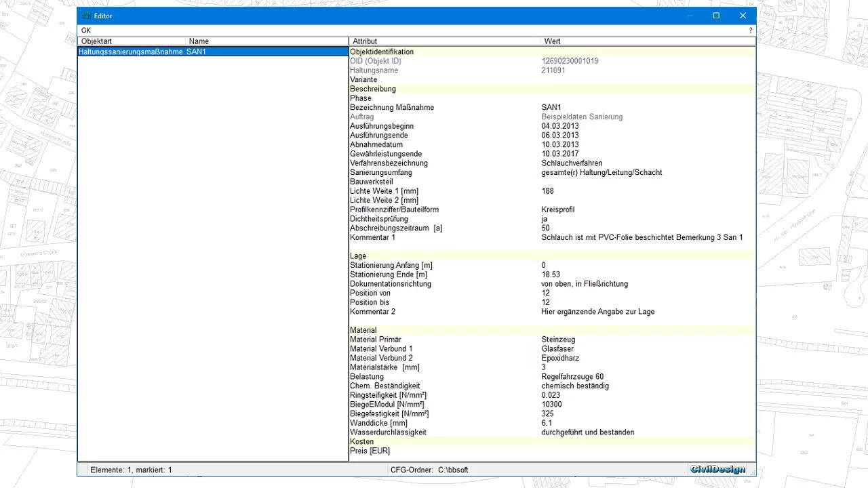Click OID value 12690230001019

(x=570, y=61)
